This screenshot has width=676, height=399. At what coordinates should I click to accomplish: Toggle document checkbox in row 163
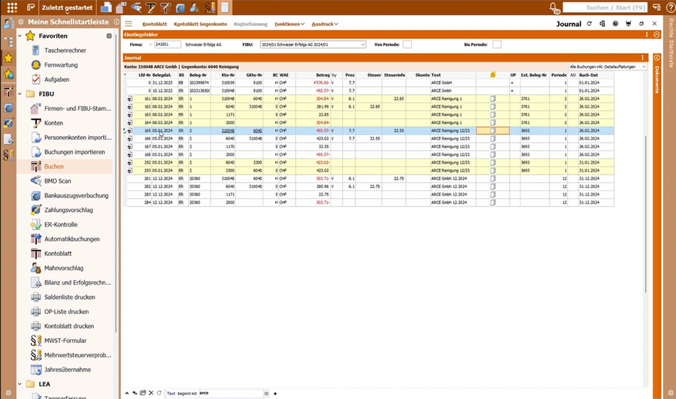click(x=493, y=115)
